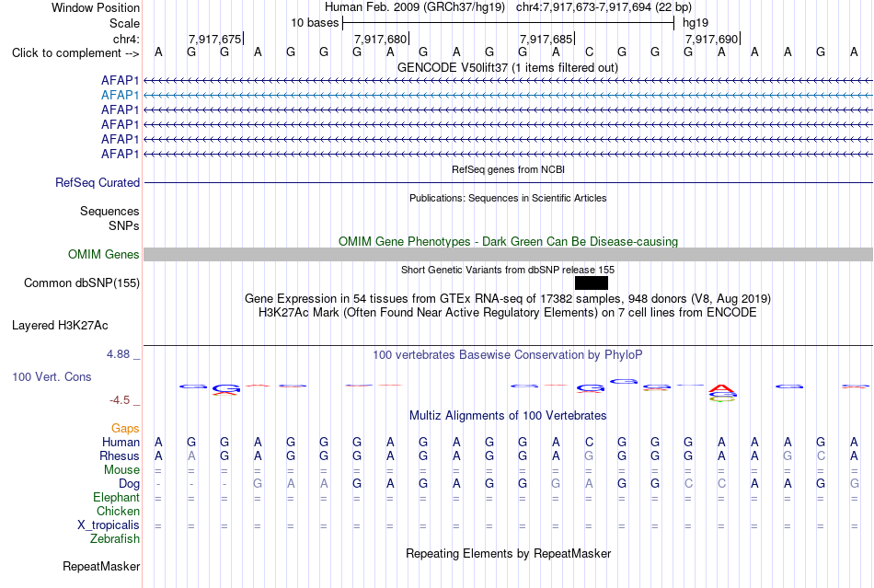
Task: Click the 10 bases scale bar label
Action: 315,23
